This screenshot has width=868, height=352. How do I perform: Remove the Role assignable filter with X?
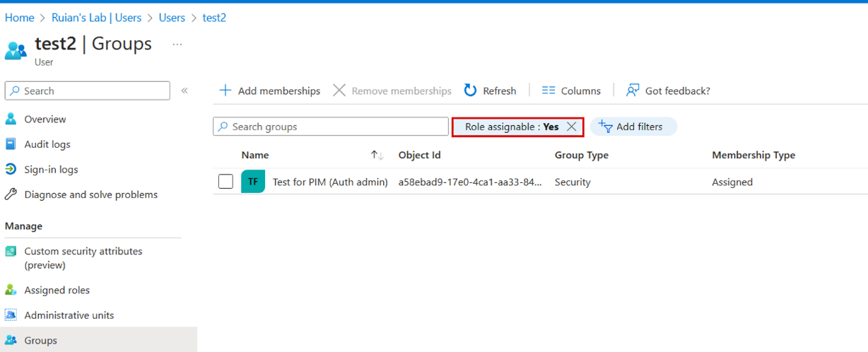(572, 127)
